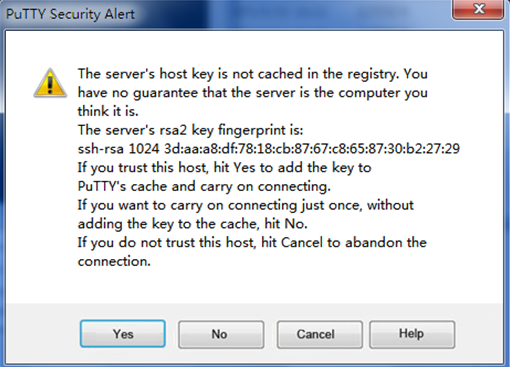Close the PuTTY Security Alert dialog

478,9
